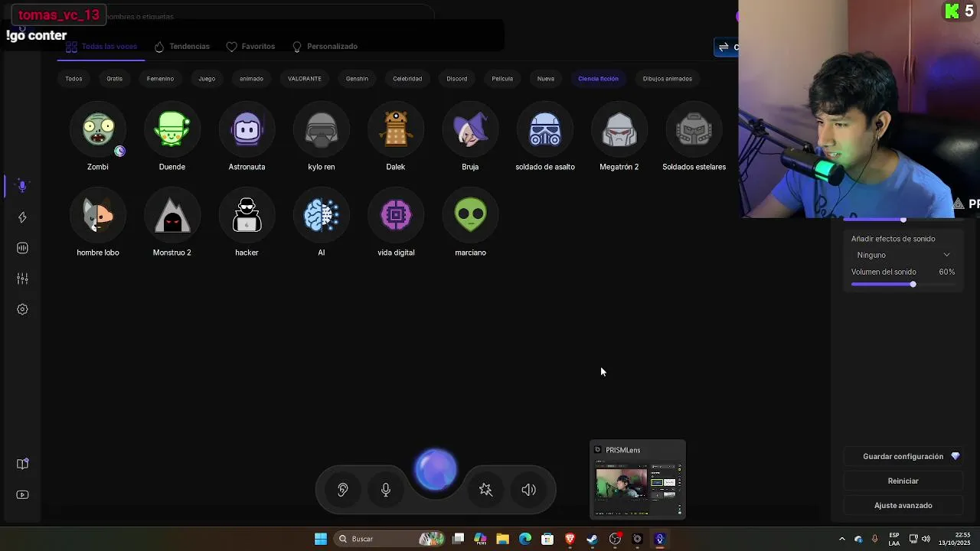This screenshot has height=551, width=980.
Task: Pick the Soldados estelares voice
Action: point(694,130)
